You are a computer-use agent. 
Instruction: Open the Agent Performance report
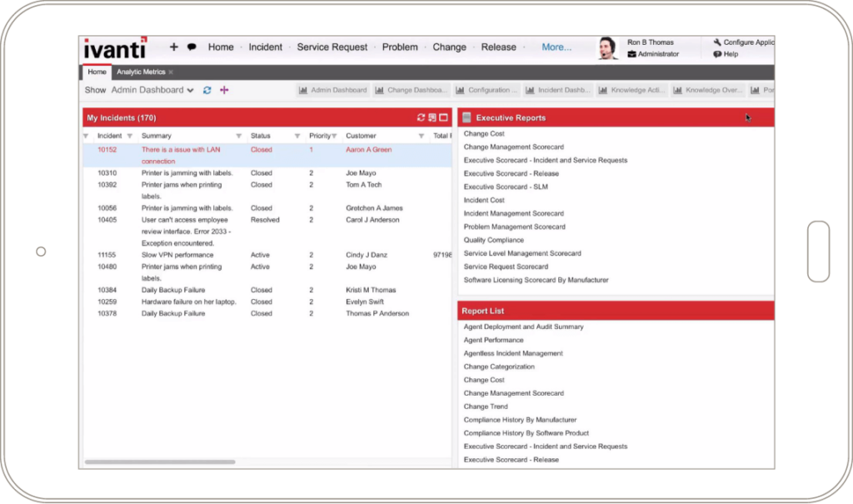[493, 340]
